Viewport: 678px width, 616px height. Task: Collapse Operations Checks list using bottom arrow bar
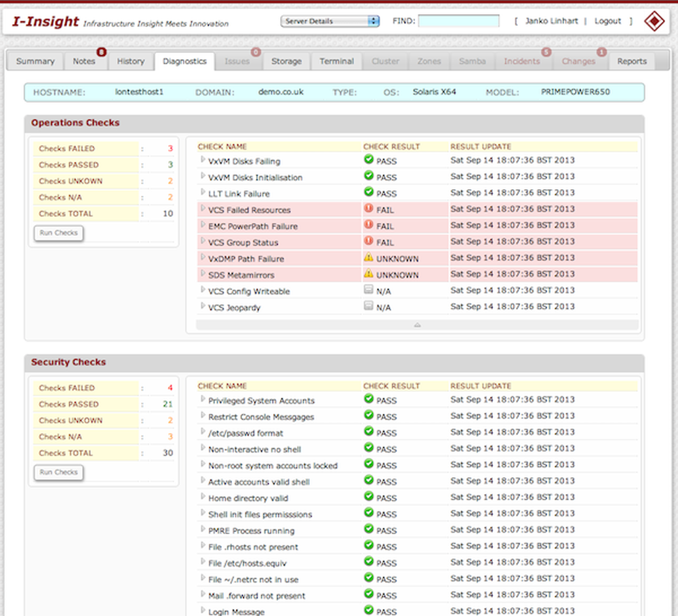[x=417, y=325]
